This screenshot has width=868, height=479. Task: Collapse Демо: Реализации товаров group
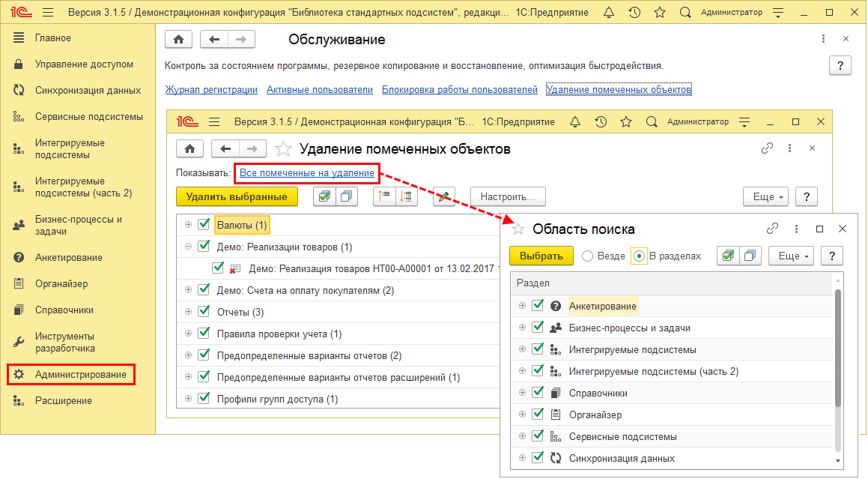[188, 246]
